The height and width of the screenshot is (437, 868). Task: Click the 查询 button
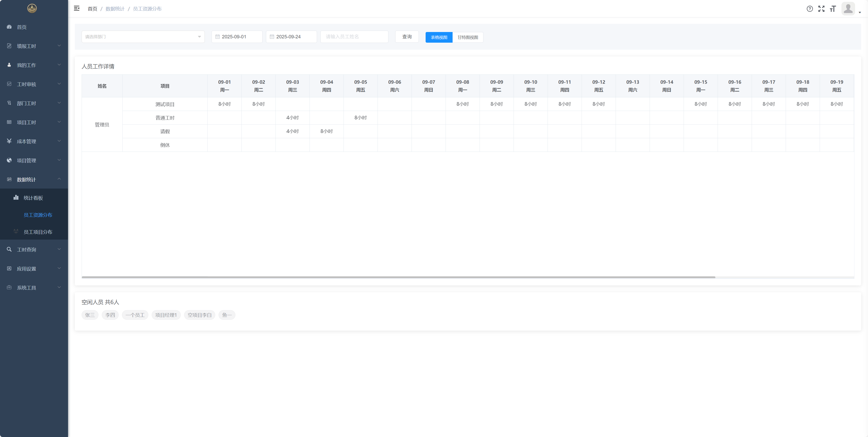point(407,37)
